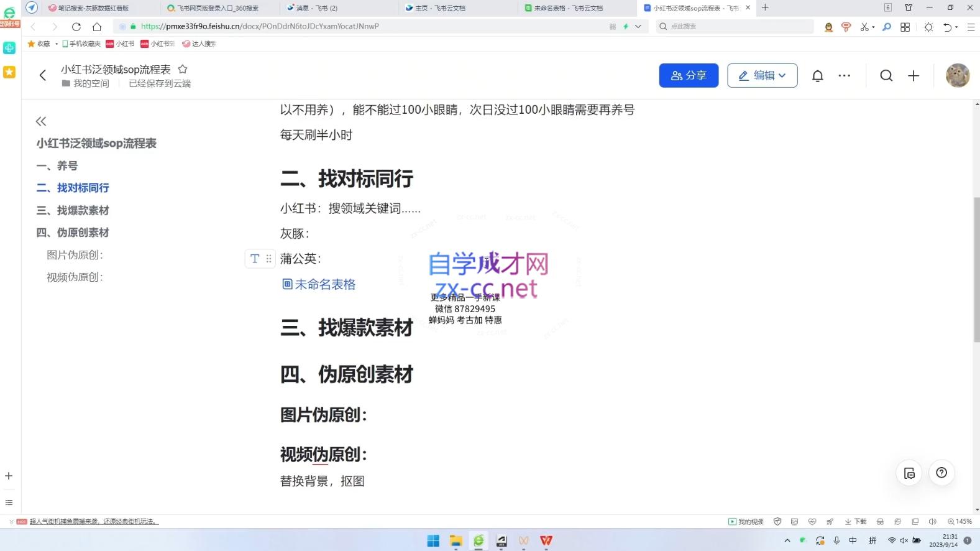Click the text block type T icon
The width and height of the screenshot is (980, 551).
point(255,259)
